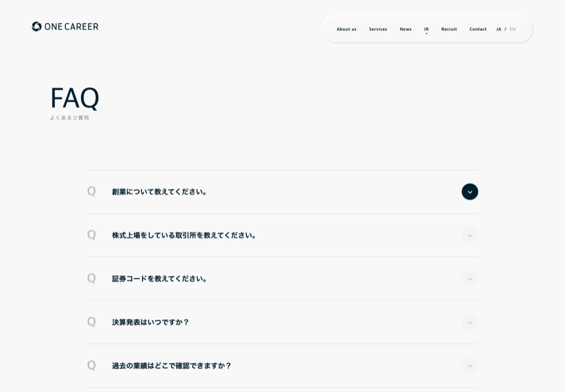Click question text 株式上場をしている取引所を教えてください。

(184, 235)
